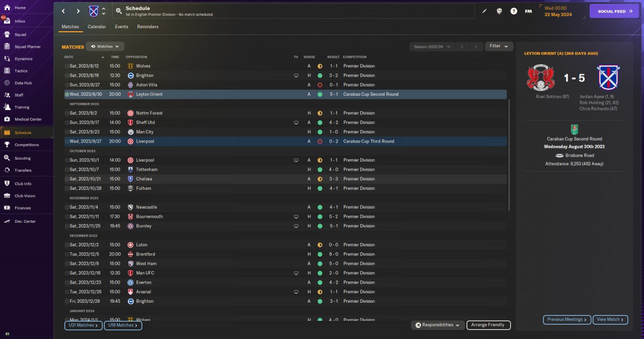Open the Squad sidebar item
Screen dimensions: 644x339
(20, 35)
